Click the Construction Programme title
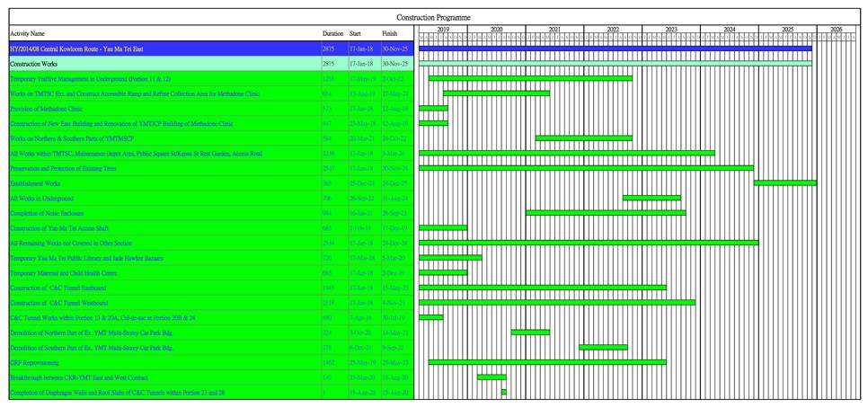Viewport: 868px width, 408px height. (433, 17)
